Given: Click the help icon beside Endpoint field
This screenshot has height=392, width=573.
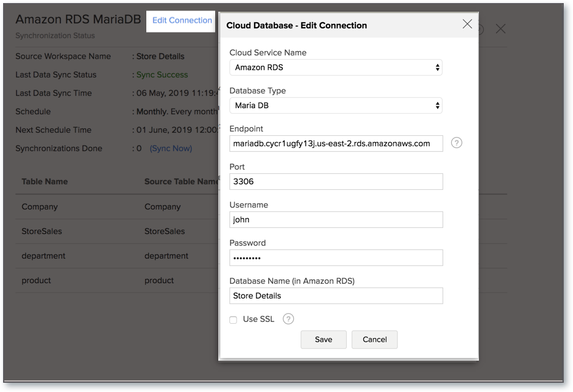Looking at the screenshot, I should click(x=456, y=143).
